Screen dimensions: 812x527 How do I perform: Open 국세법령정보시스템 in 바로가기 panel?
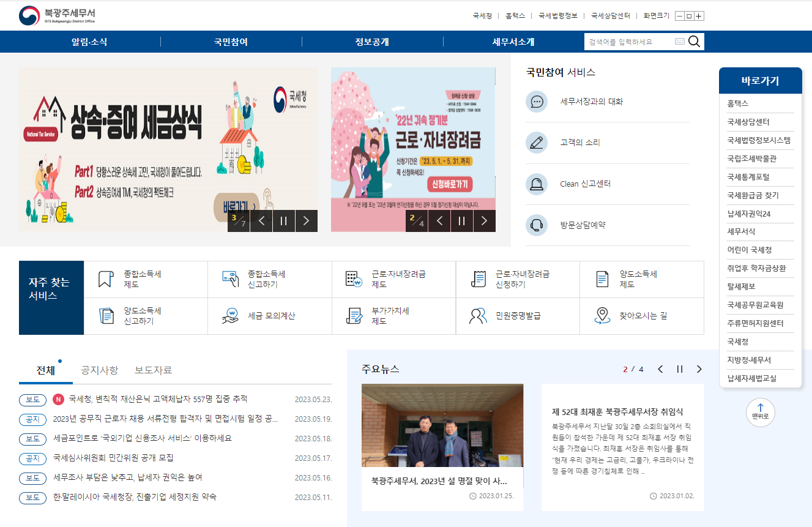[759, 140]
